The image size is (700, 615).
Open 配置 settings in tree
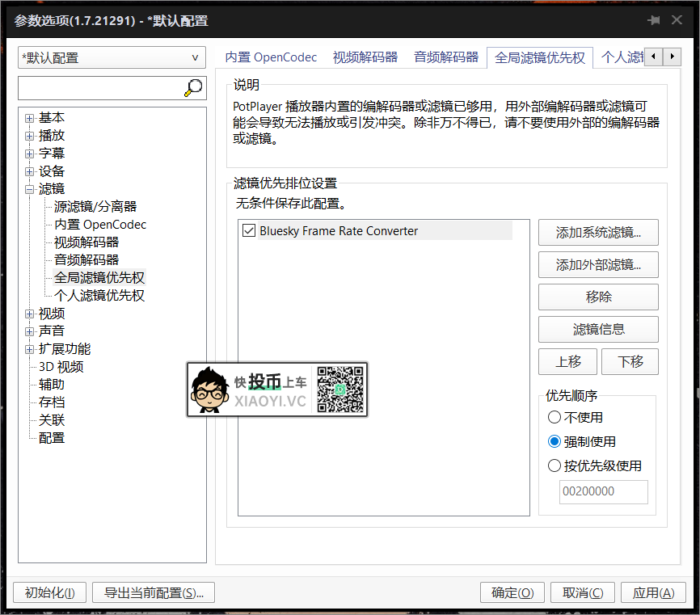click(x=52, y=438)
